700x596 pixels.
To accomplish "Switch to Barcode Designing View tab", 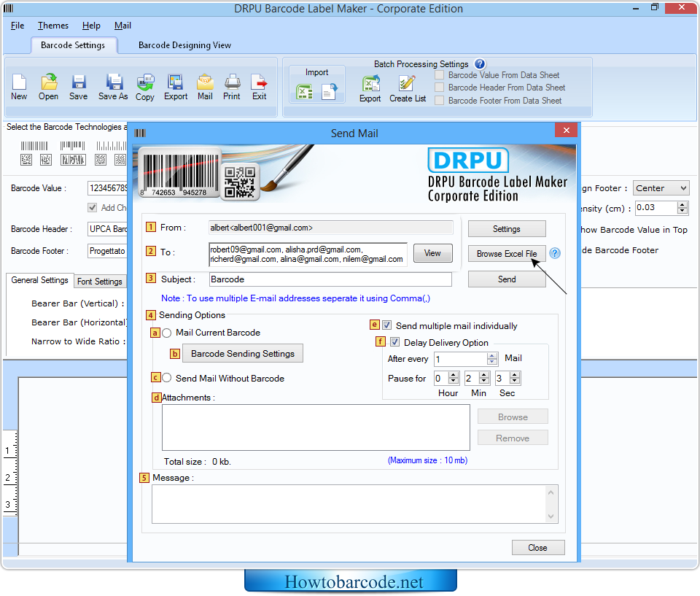I will [184, 45].
